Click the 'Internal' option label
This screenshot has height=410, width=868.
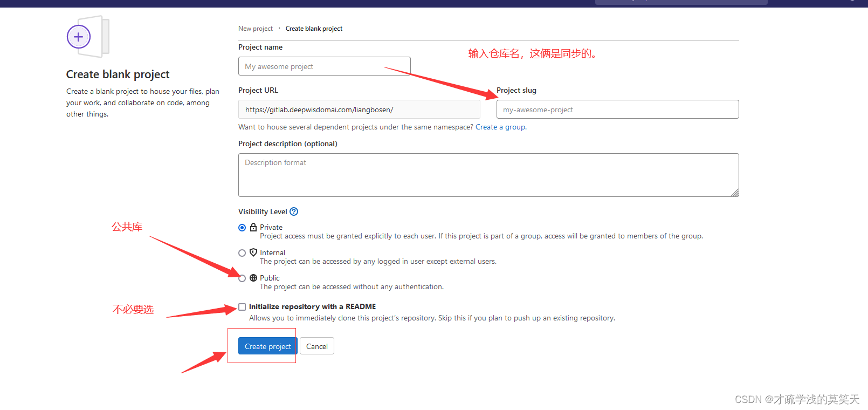[272, 252]
